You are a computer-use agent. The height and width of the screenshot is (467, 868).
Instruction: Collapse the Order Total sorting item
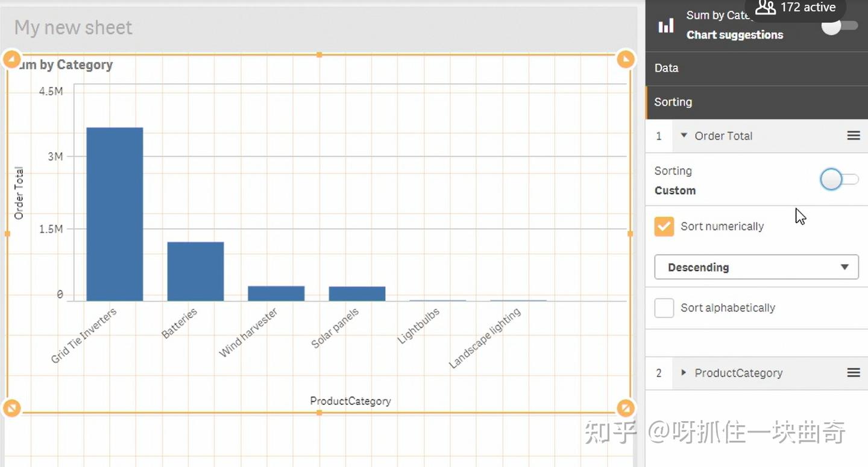click(x=684, y=136)
